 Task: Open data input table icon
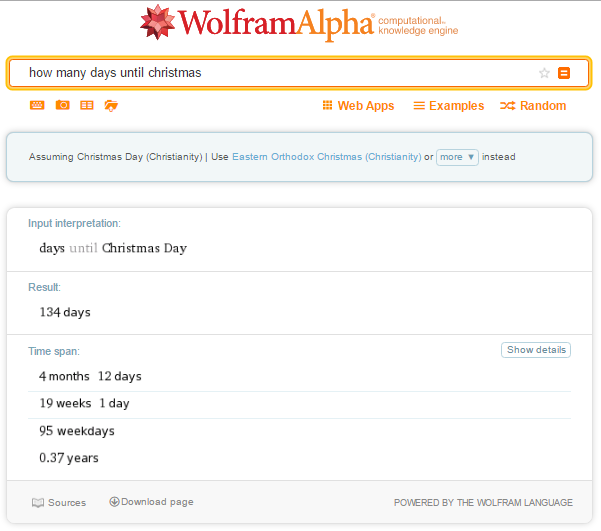(x=87, y=105)
